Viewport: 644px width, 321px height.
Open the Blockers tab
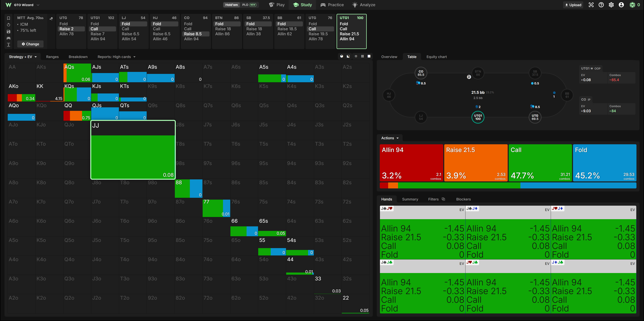tap(463, 199)
